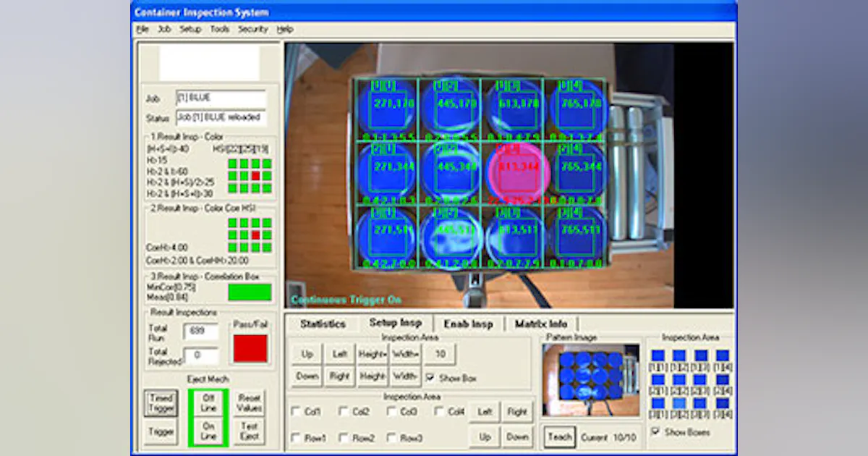Click Left button beside the Col4 checkbox
The width and height of the screenshot is (868, 456).
(485, 412)
